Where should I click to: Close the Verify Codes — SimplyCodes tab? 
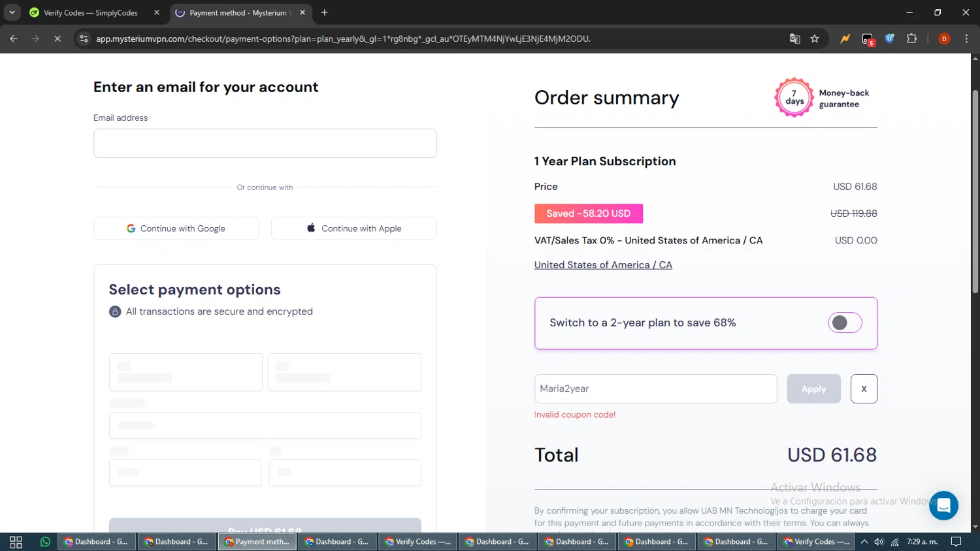(157, 12)
